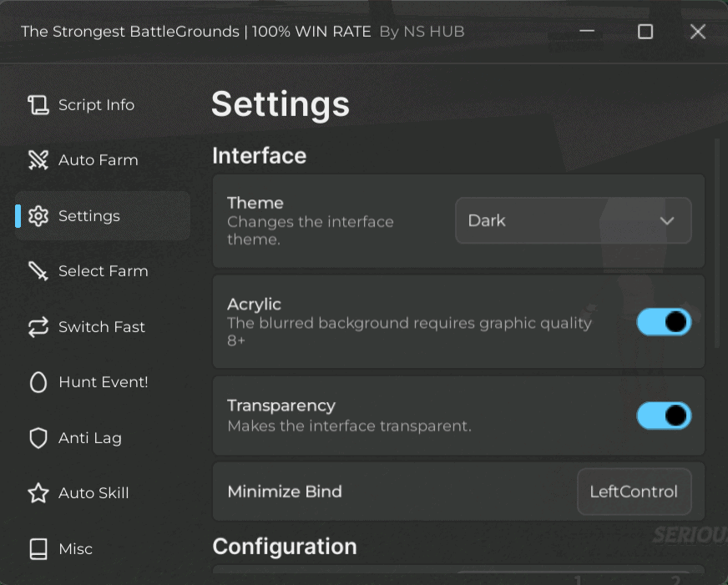
Task: Click the Configuration section heading
Action: click(285, 547)
